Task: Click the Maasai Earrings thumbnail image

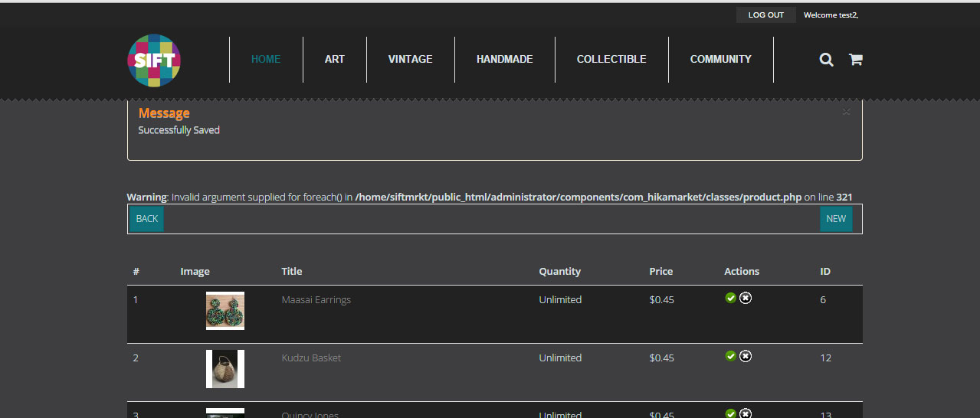Action: pyautogui.click(x=225, y=311)
